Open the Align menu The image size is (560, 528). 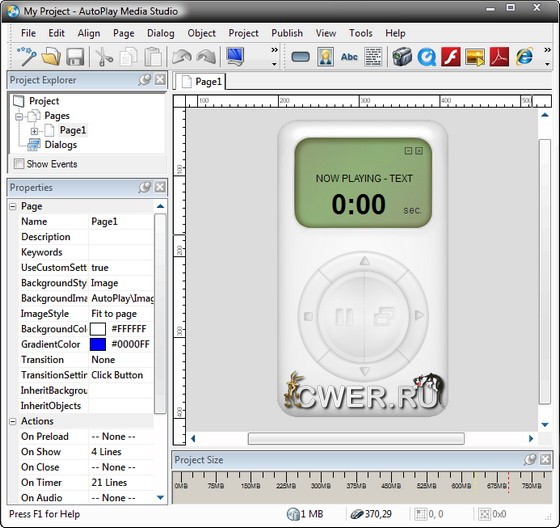click(x=89, y=33)
